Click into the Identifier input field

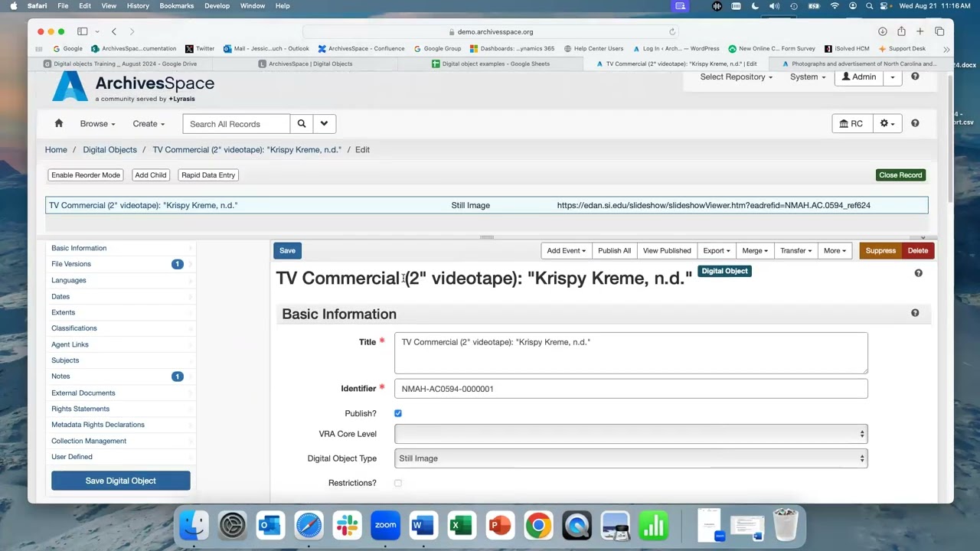click(631, 389)
